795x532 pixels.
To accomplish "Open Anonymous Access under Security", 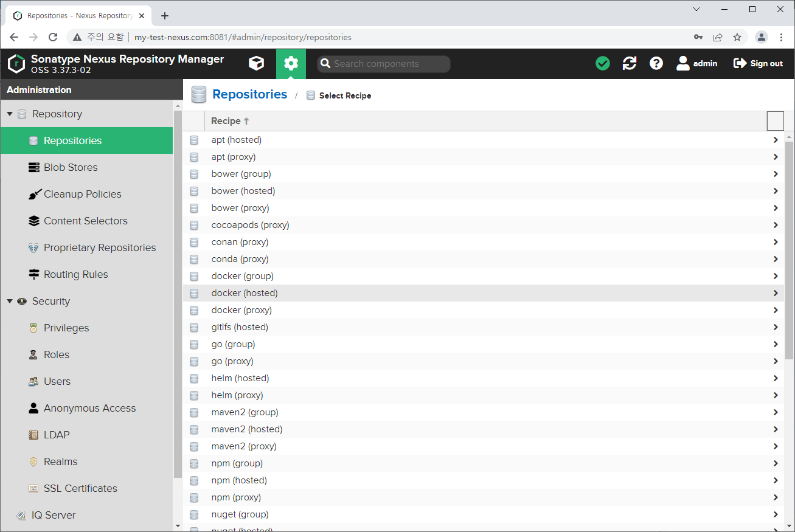I will click(x=86, y=408).
